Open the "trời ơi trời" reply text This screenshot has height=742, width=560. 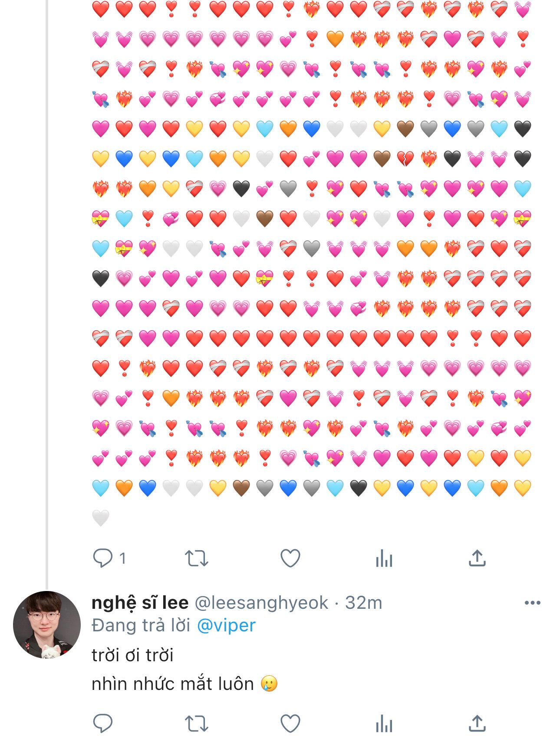tap(132, 655)
